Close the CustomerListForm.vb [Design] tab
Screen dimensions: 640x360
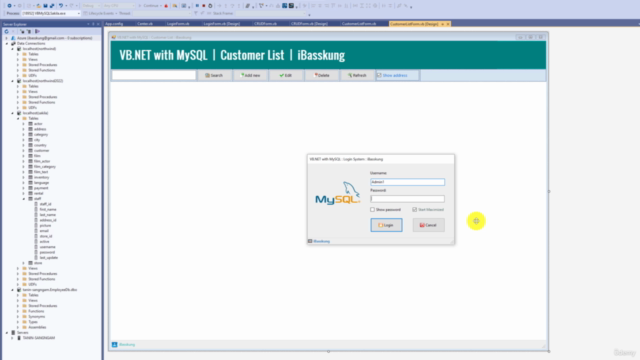(448, 24)
